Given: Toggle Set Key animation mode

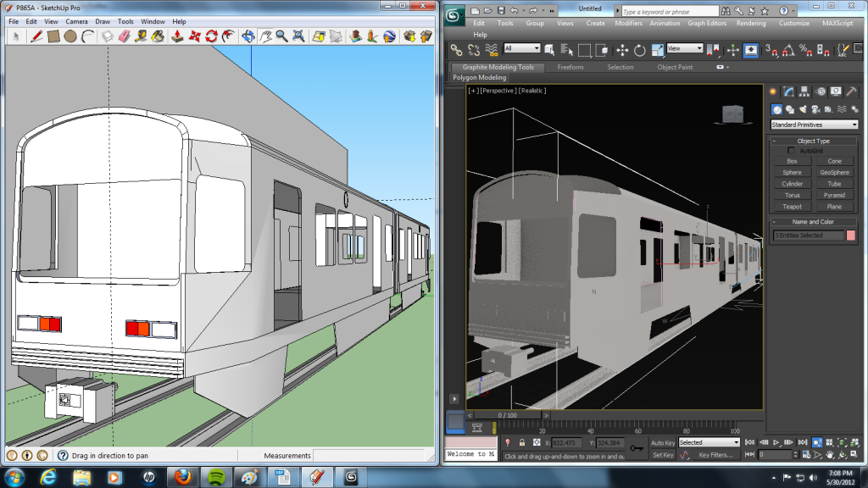Looking at the screenshot, I should click(663, 455).
